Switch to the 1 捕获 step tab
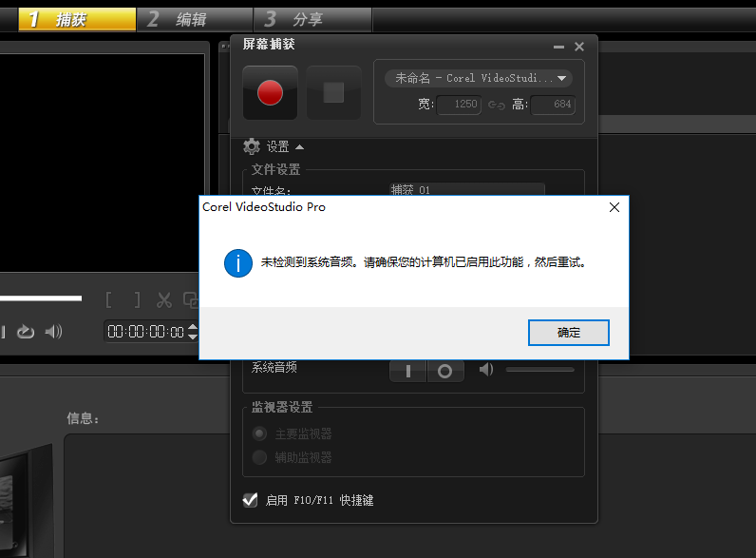Image resolution: width=756 pixels, height=558 pixels. (x=77, y=19)
